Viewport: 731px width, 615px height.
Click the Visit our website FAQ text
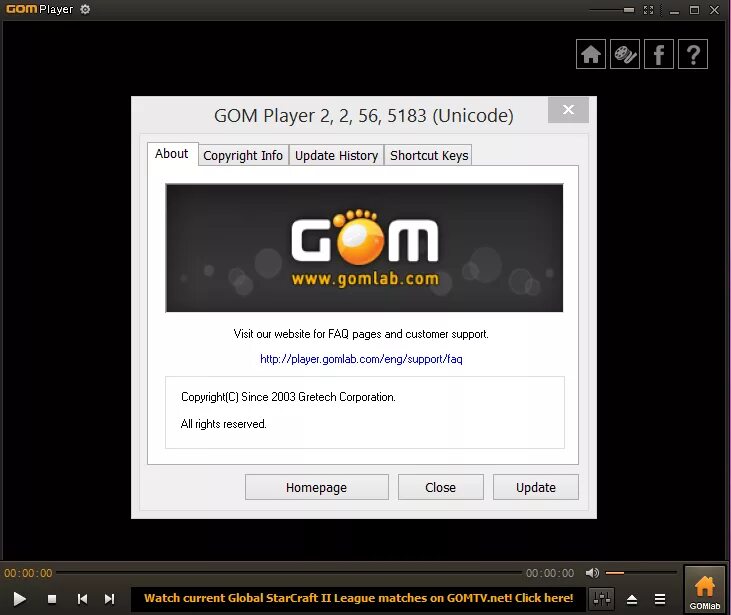click(x=361, y=334)
